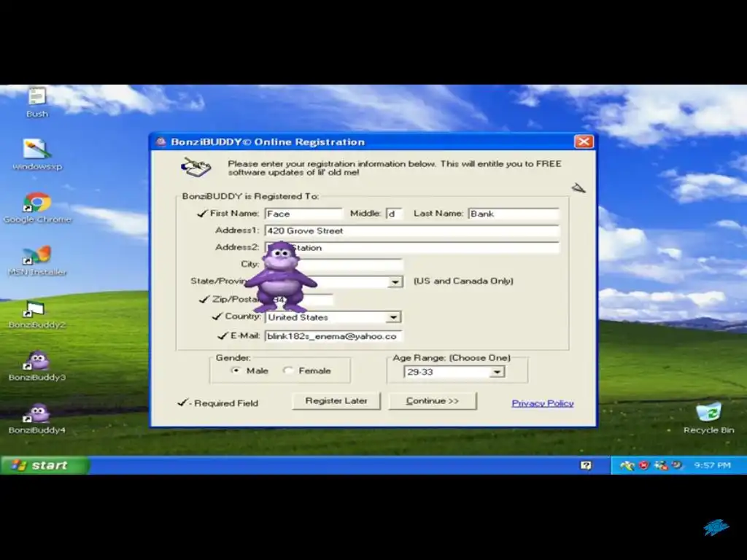The height and width of the screenshot is (560, 747).
Task: Click the Zip/Postal code field
Action: pos(298,300)
